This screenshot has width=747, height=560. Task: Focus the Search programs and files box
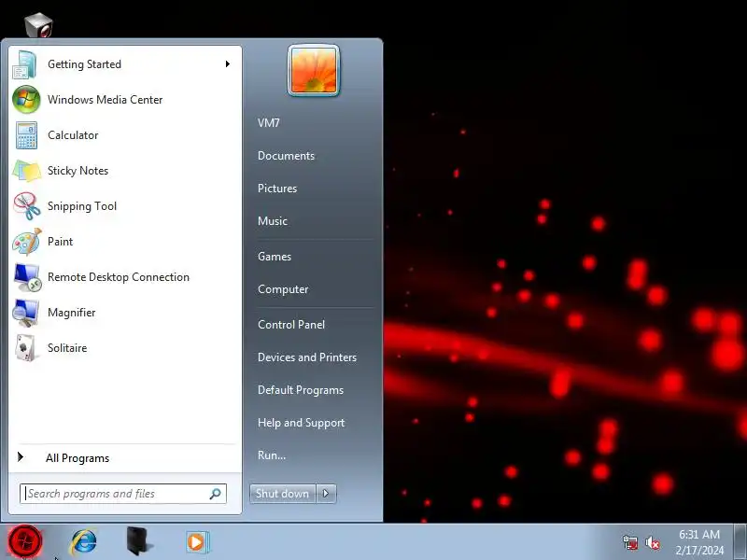123,494
